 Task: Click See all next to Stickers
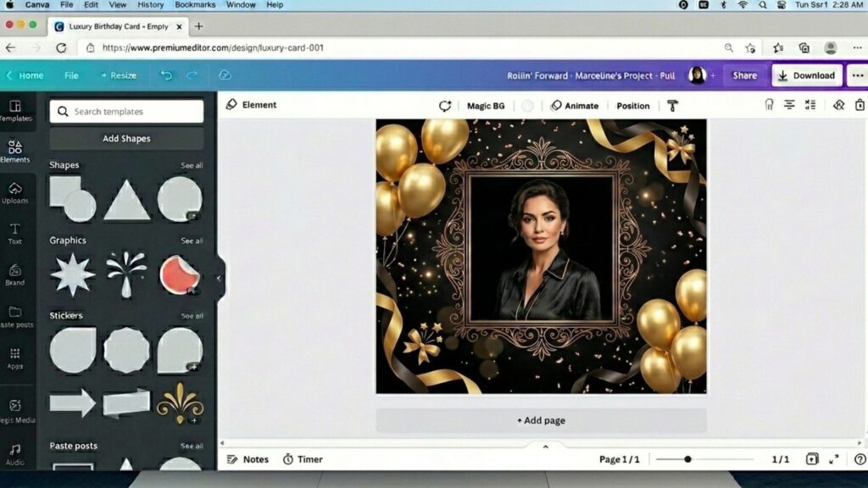(x=192, y=316)
